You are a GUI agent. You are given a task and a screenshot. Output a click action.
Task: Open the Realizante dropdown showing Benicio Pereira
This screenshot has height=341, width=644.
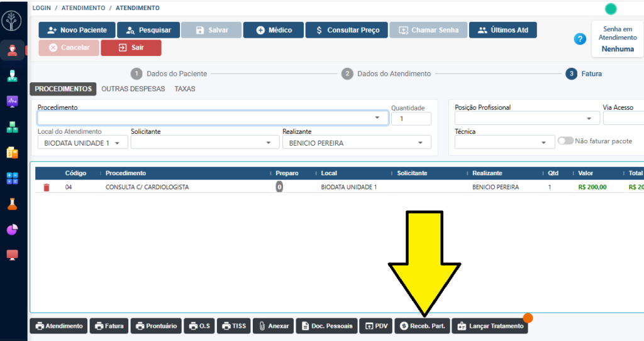419,143
